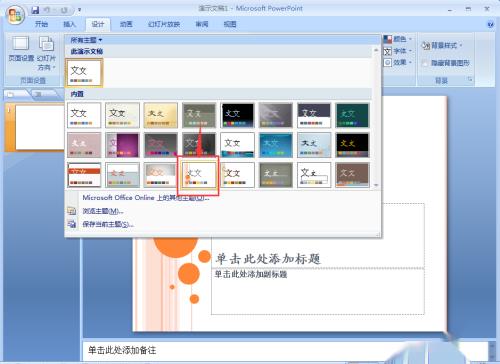The image size is (500, 364).
Task: Expand the theme Fonts dropdown
Action: coord(398,51)
